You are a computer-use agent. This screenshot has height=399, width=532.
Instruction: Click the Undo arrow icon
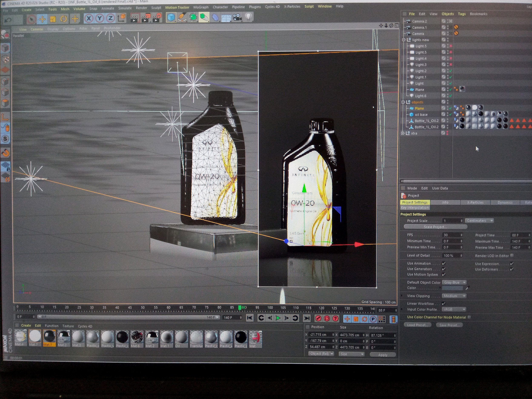[8, 20]
